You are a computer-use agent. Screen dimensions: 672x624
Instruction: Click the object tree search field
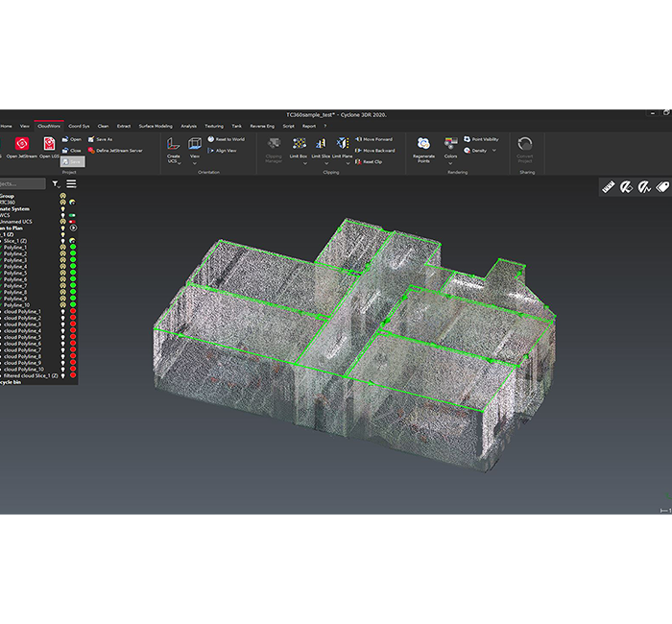click(x=23, y=183)
